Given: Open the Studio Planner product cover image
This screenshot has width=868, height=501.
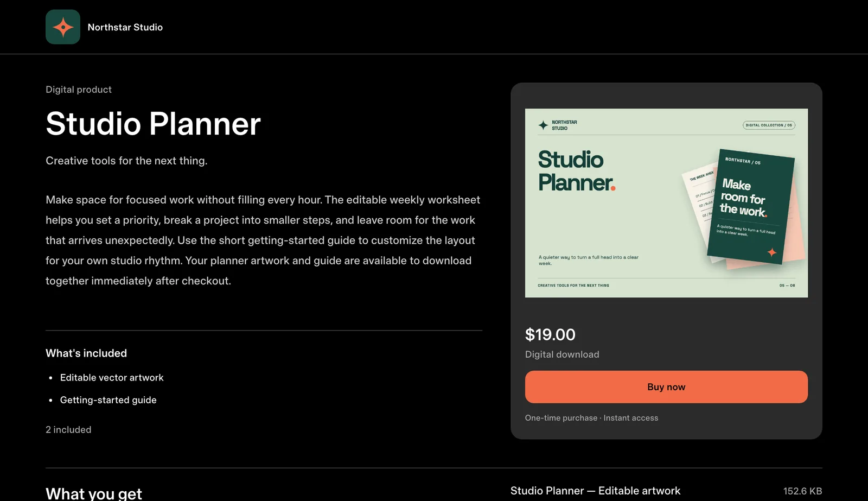Looking at the screenshot, I should point(666,203).
